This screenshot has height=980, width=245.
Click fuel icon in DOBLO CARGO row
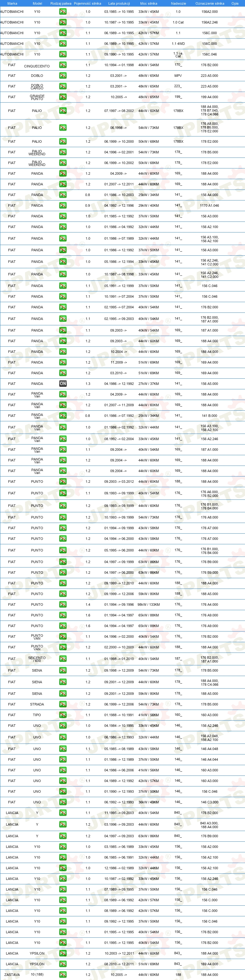pos(63,86)
